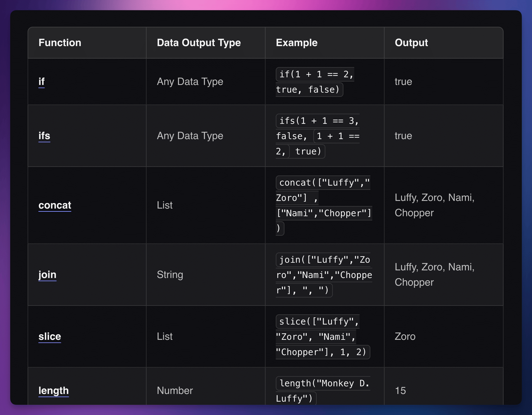
Task: Open the 'if' function link
Action: 41,81
